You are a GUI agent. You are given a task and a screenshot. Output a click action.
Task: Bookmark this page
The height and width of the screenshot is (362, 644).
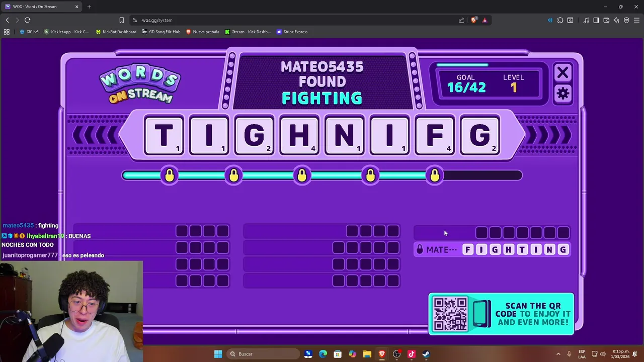(x=121, y=20)
